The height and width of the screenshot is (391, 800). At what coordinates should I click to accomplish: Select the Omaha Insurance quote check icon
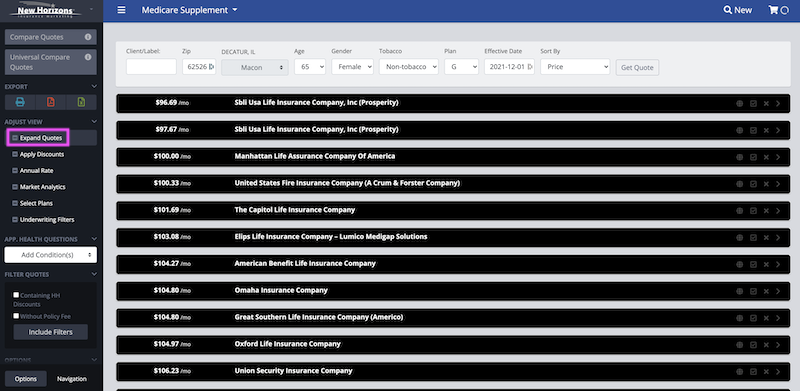point(753,291)
